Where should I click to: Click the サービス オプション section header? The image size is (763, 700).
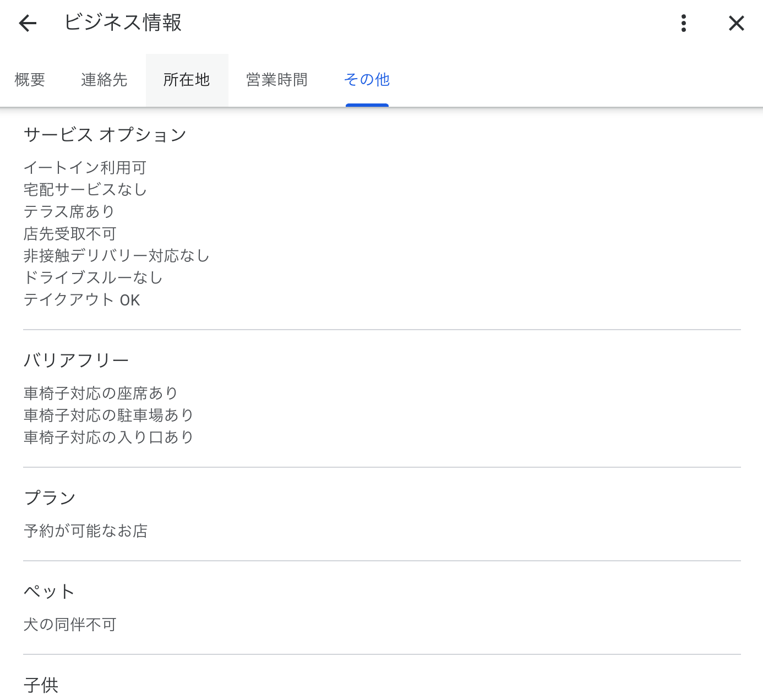105,134
